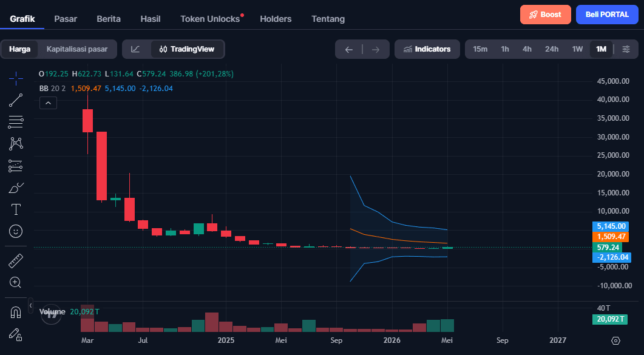Undo the last chart action
The width and height of the screenshot is (644, 355).
click(x=348, y=50)
